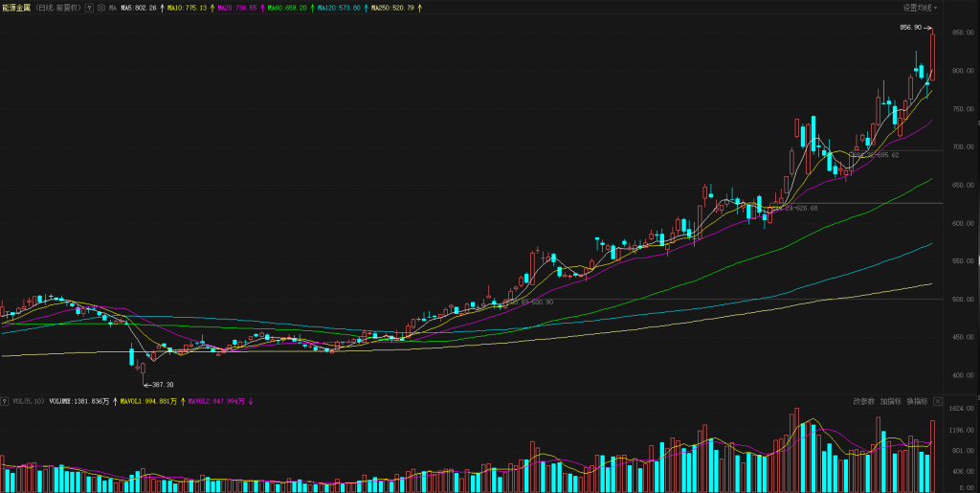980x493 pixels.
Task: Click the help question mark icon
Action: click(89, 8)
